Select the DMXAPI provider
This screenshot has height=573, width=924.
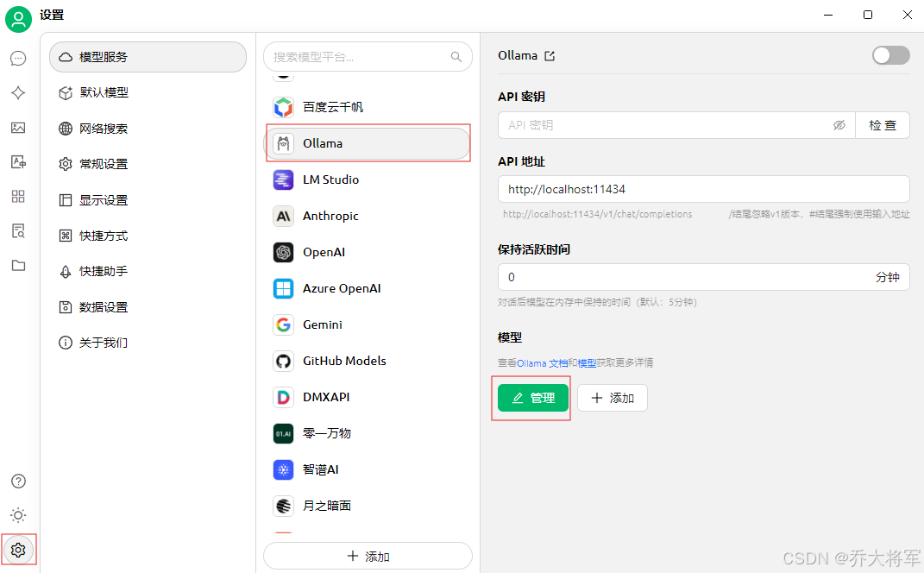pos(368,397)
